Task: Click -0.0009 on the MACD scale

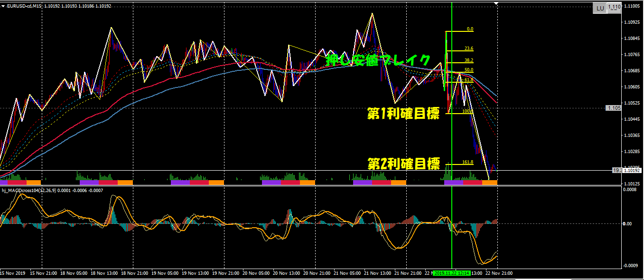Action: (631, 266)
